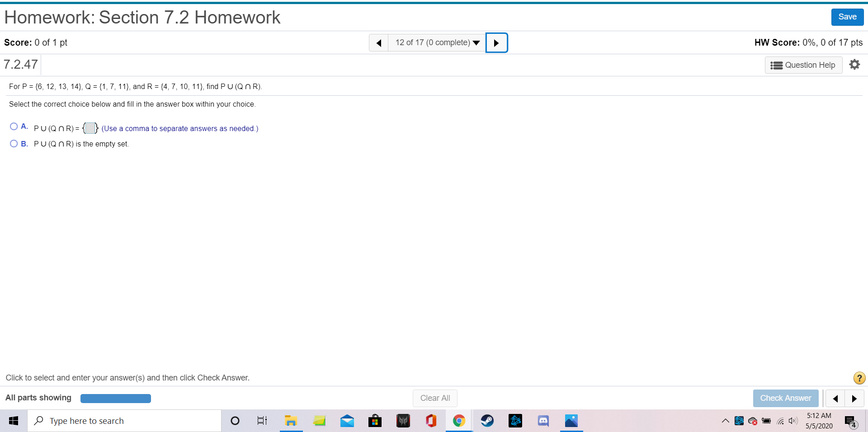Open homework settings gear
The height and width of the screenshot is (432, 868).
coord(854,65)
